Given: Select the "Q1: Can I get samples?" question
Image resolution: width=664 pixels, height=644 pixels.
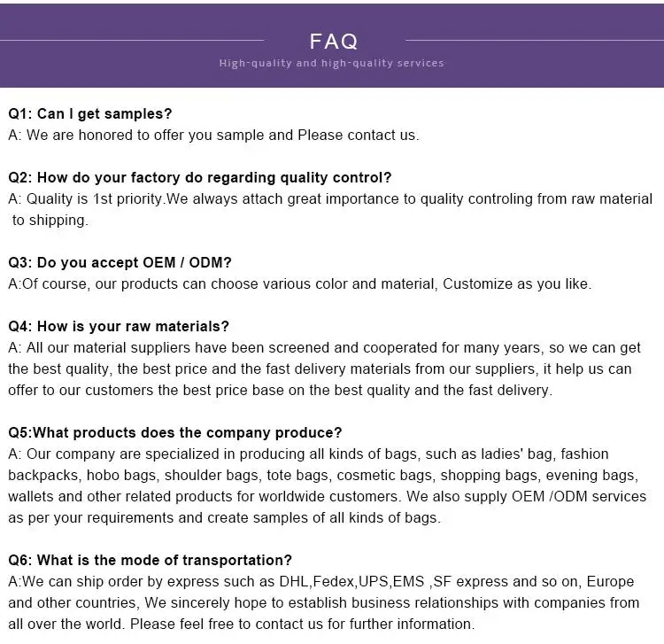Looking at the screenshot, I should coord(90,114).
